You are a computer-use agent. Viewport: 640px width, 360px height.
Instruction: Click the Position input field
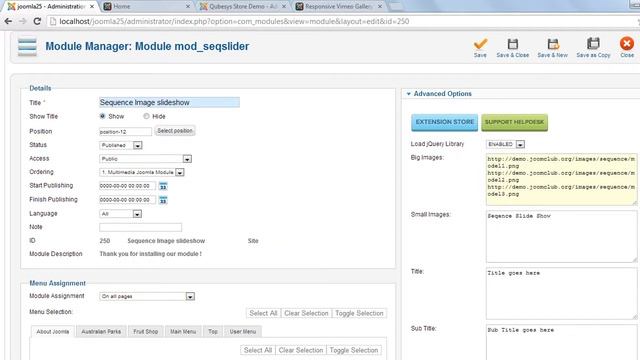coord(125,131)
